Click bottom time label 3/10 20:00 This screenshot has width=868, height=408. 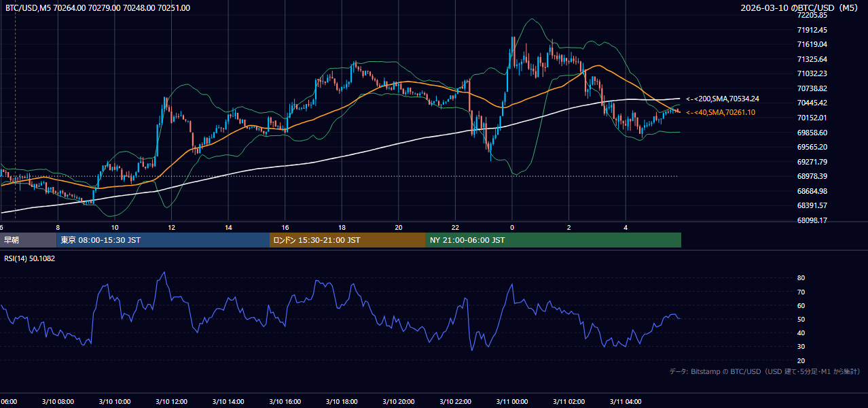[398, 401]
